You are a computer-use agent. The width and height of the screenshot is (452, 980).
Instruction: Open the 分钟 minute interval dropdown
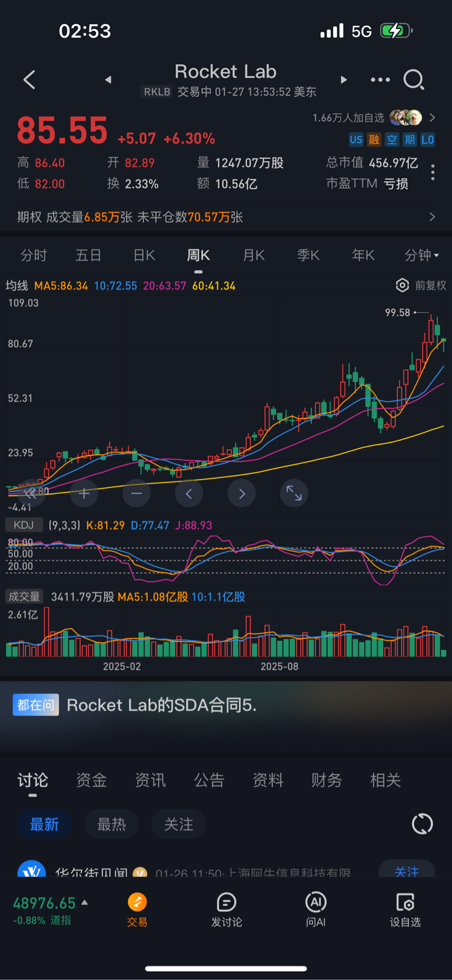[x=421, y=255]
